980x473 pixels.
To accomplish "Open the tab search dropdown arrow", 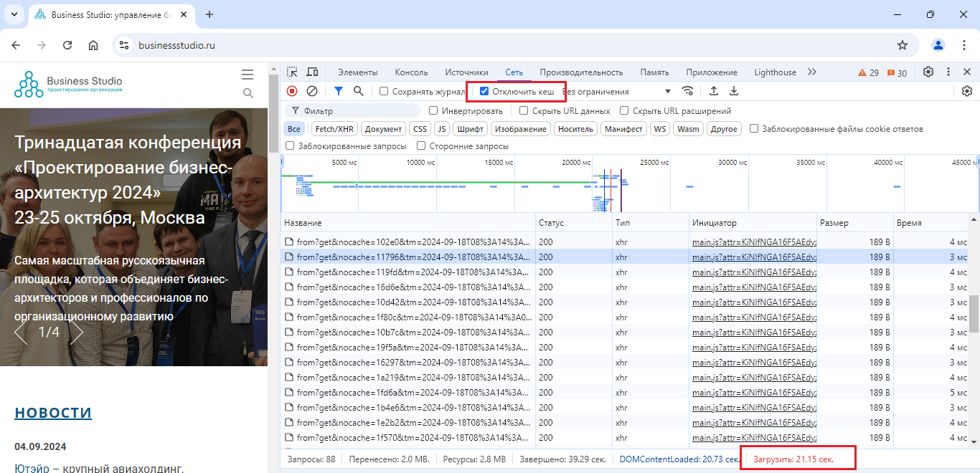I will click(x=14, y=14).
